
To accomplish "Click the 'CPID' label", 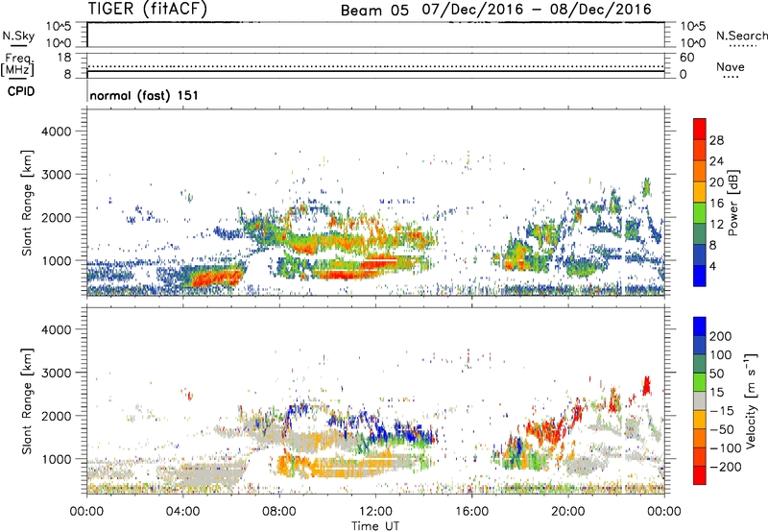I will (x=21, y=91).
